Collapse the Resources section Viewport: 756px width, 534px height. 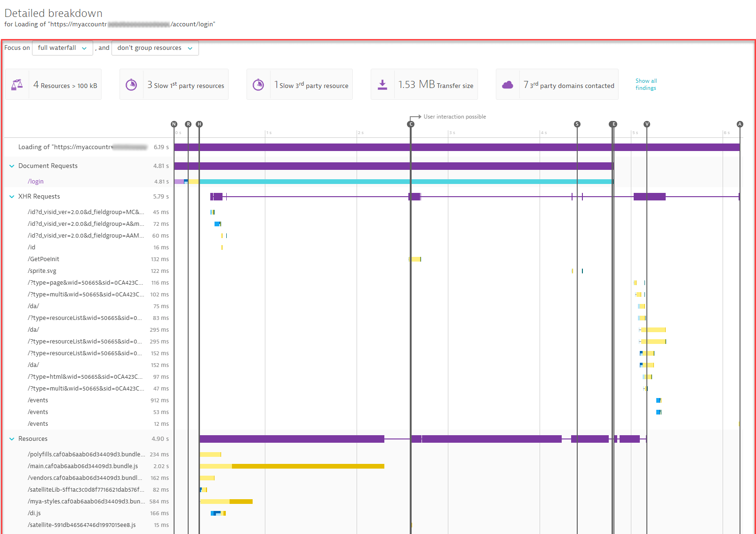[x=12, y=439]
